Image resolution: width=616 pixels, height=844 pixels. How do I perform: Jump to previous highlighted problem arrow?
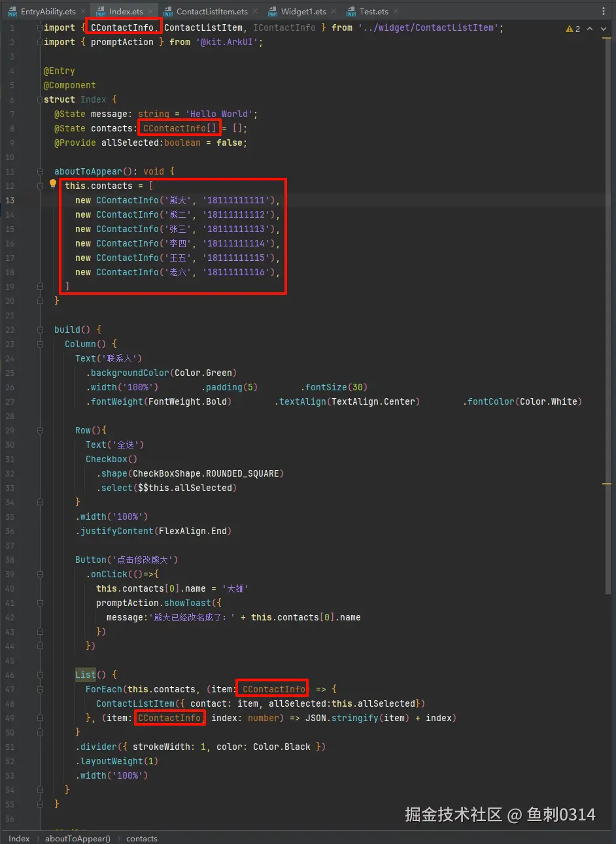(590, 29)
